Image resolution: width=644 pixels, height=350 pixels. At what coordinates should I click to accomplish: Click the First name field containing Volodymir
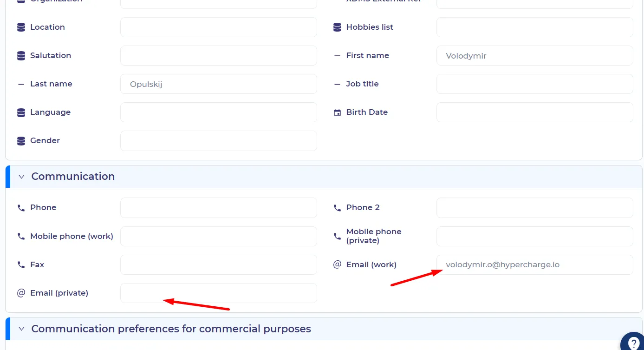[x=535, y=56]
